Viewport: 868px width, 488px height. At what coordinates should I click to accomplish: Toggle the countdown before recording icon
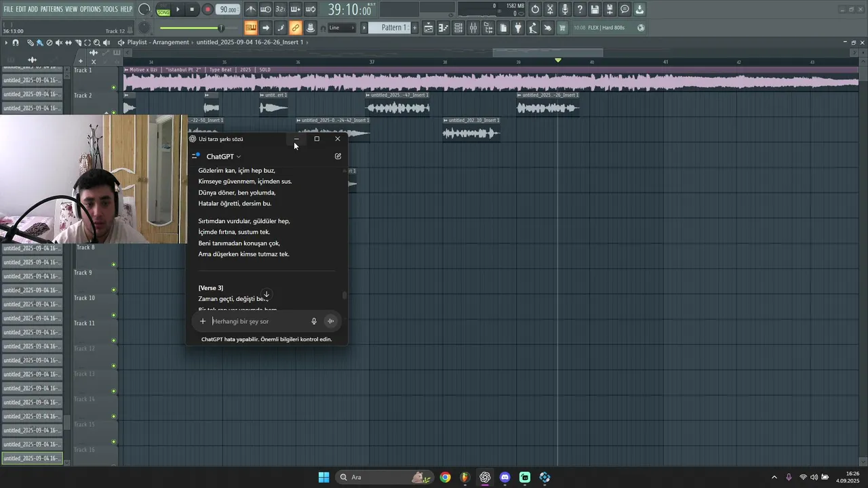pos(281,9)
